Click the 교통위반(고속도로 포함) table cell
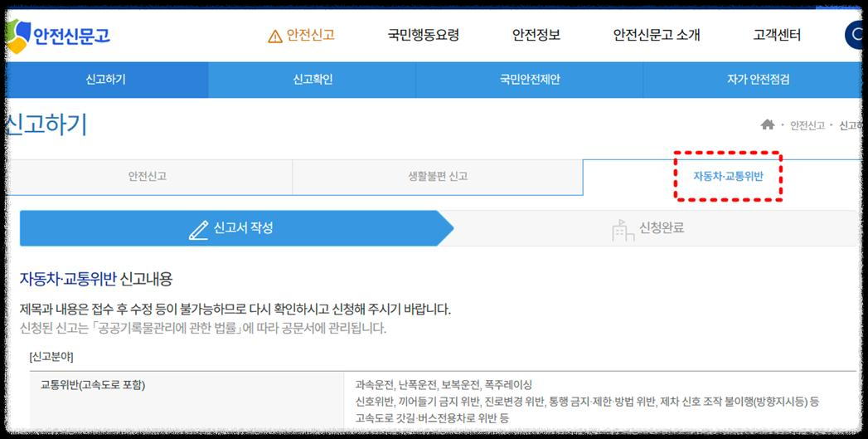 pyautogui.click(x=187, y=398)
